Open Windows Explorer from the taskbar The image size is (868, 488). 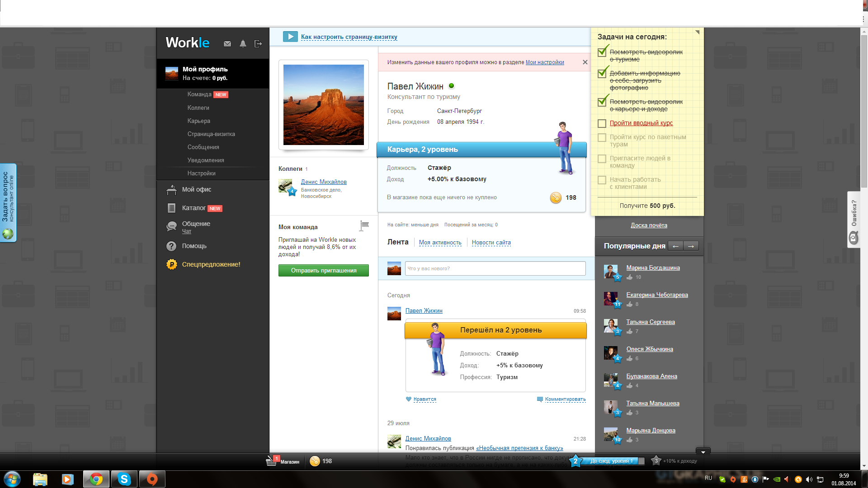[40, 479]
